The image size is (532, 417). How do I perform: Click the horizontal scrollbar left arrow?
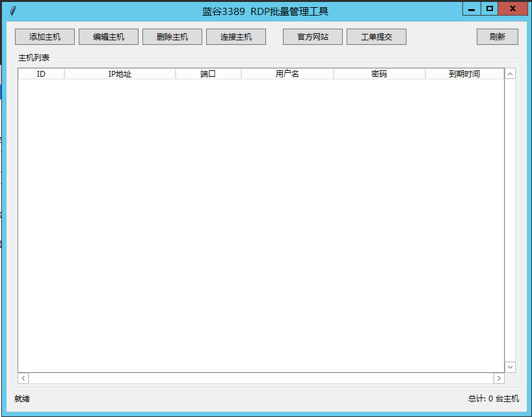coord(23,378)
